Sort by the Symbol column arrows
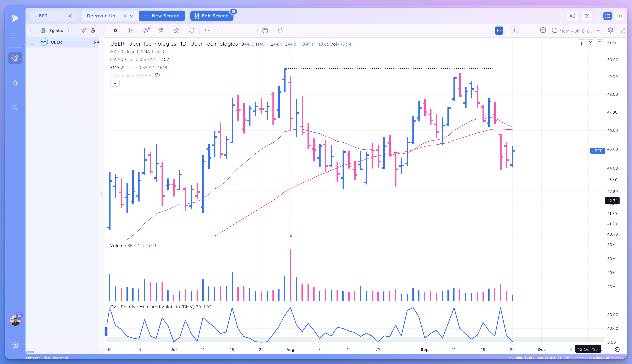Screen dimensions: 632x364 pyautogui.click(x=68, y=30)
